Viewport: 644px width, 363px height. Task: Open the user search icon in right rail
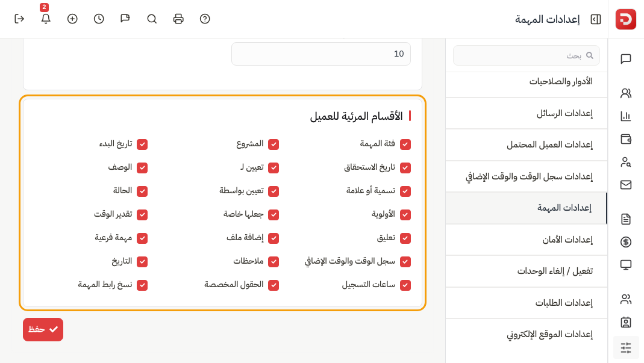(x=626, y=162)
